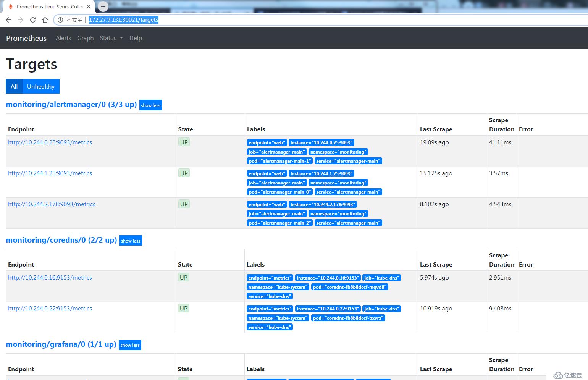Viewport: 588px width, 380px height.
Task: Open monitoring/coredns/0 (2/2 up) heading
Action: (x=61, y=240)
